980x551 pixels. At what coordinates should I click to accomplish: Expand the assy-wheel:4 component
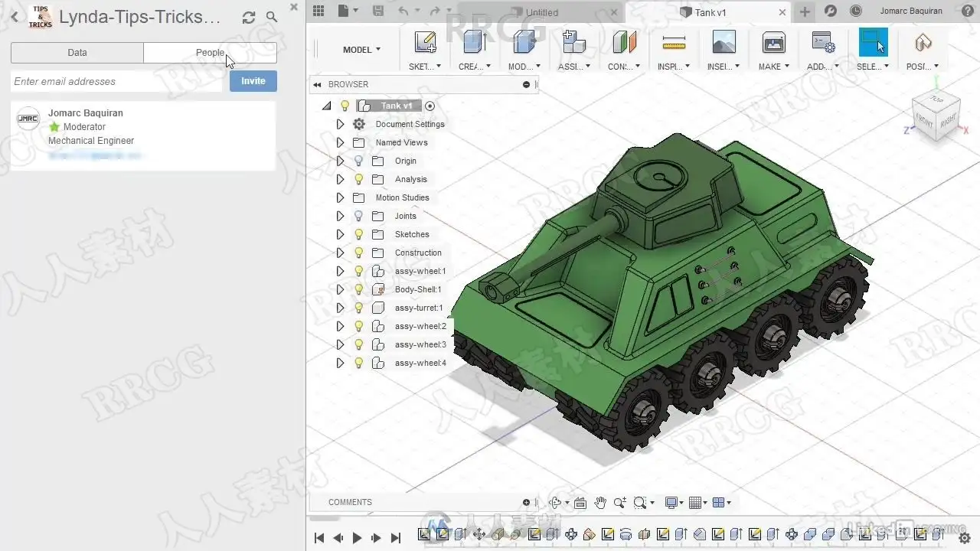click(x=341, y=363)
